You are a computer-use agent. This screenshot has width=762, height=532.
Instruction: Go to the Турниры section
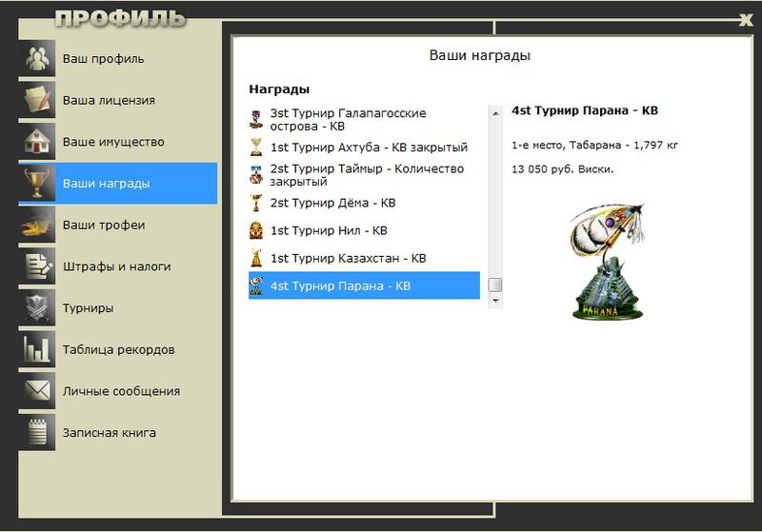pyautogui.click(x=117, y=307)
